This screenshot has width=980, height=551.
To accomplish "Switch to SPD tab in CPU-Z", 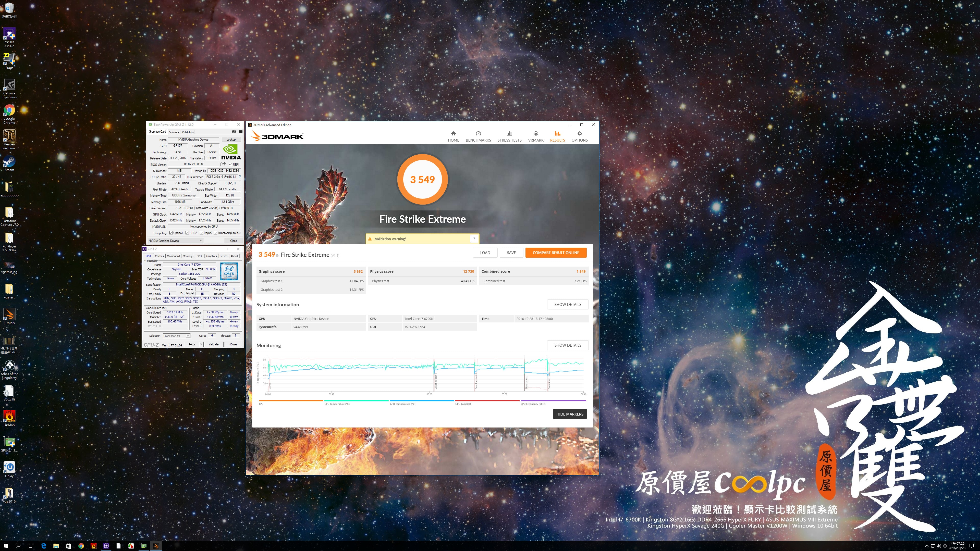I will [x=199, y=256].
